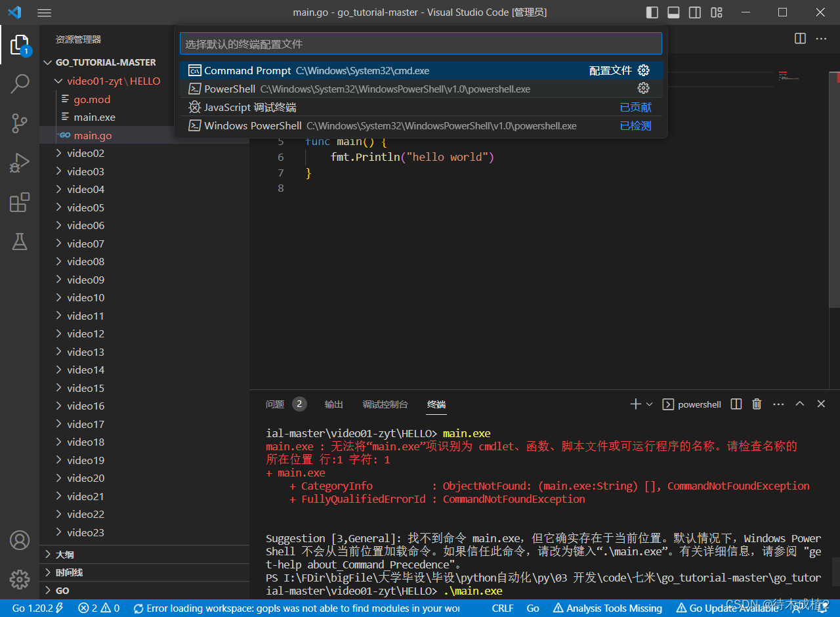Open Run and Debug view
Viewport: 840px width, 617px height.
pos(20,162)
